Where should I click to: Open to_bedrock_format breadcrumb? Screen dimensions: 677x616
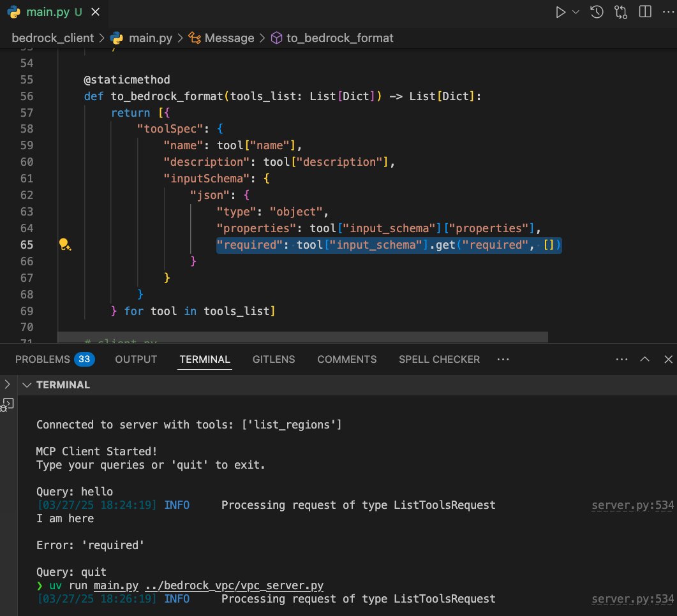point(340,38)
